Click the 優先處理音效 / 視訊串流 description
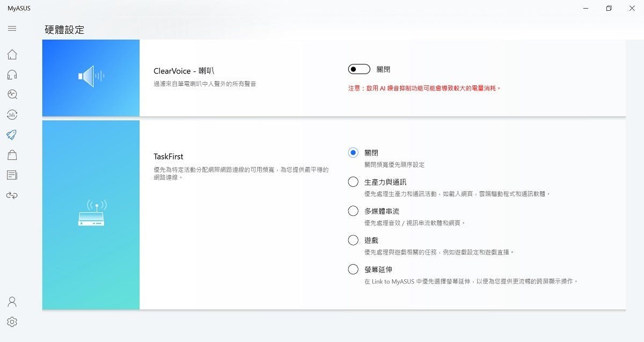Screen dimensions: 644x342 [415, 223]
